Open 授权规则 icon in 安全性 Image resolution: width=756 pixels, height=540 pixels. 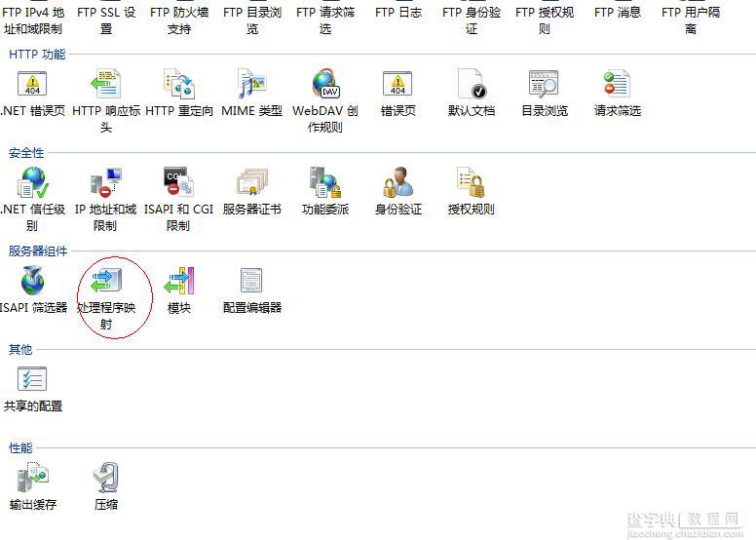(x=472, y=182)
